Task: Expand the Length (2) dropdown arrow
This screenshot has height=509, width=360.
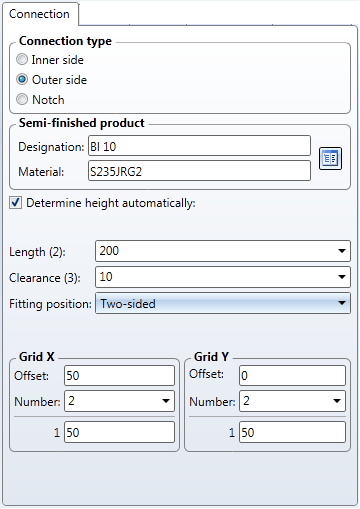Action: tap(342, 251)
